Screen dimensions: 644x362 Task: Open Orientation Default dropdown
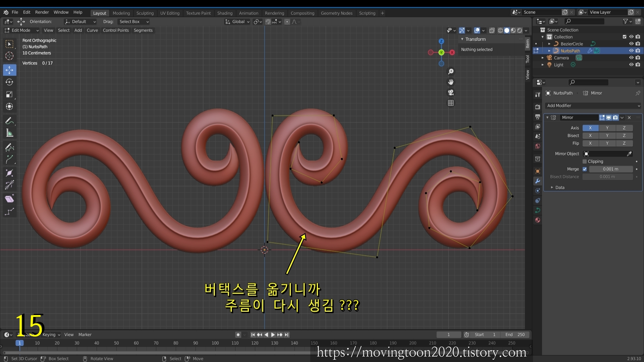coord(80,22)
